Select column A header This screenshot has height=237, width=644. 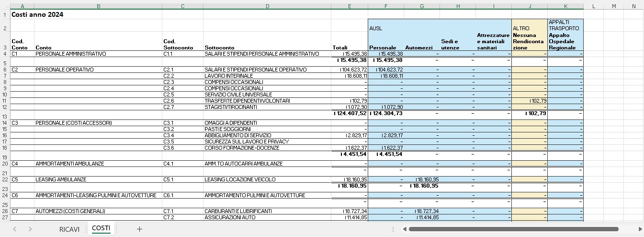pos(23,6)
